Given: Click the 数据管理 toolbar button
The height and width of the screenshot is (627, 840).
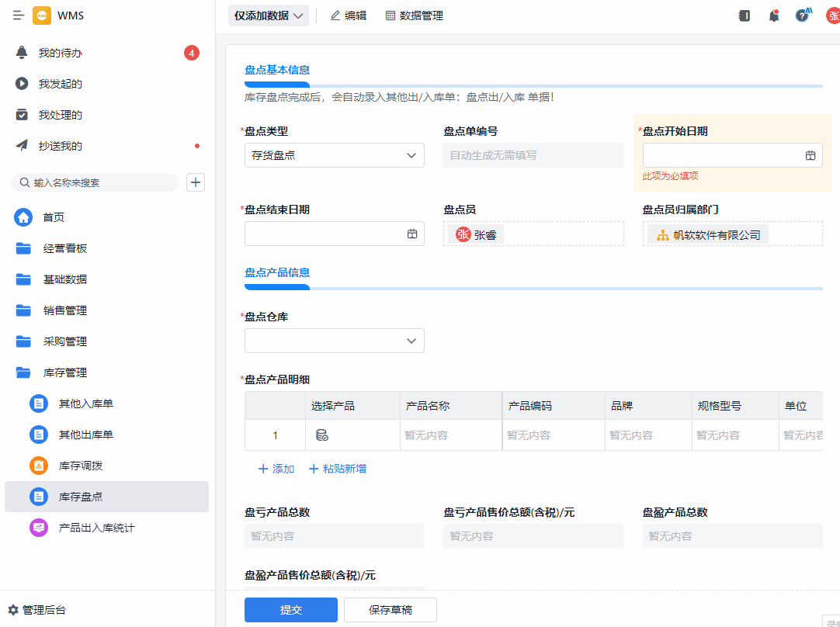Looking at the screenshot, I should tap(415, 16).
